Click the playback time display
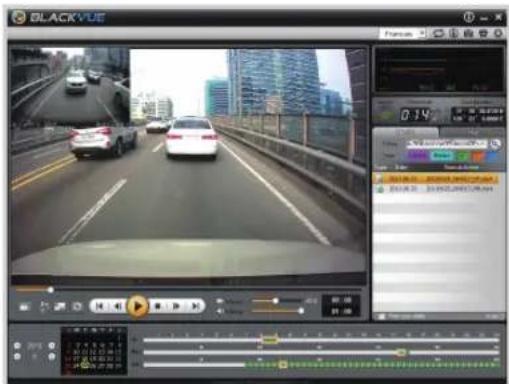The height and width of the screenshot is (384, 509). [341, 306]
